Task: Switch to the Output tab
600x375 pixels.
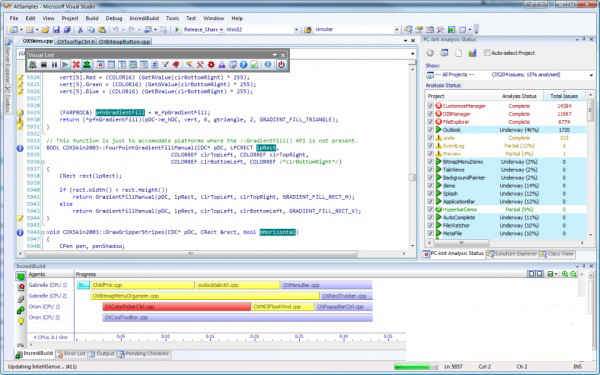Action: tap(102, 354)
